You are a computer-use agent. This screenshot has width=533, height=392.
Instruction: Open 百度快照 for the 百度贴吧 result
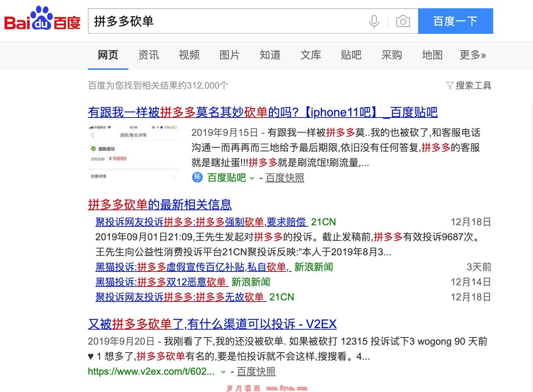click(285, 178)
